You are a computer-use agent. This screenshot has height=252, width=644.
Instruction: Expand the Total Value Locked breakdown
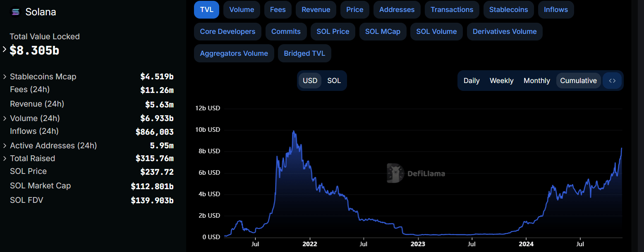click(x=5, y=50)
